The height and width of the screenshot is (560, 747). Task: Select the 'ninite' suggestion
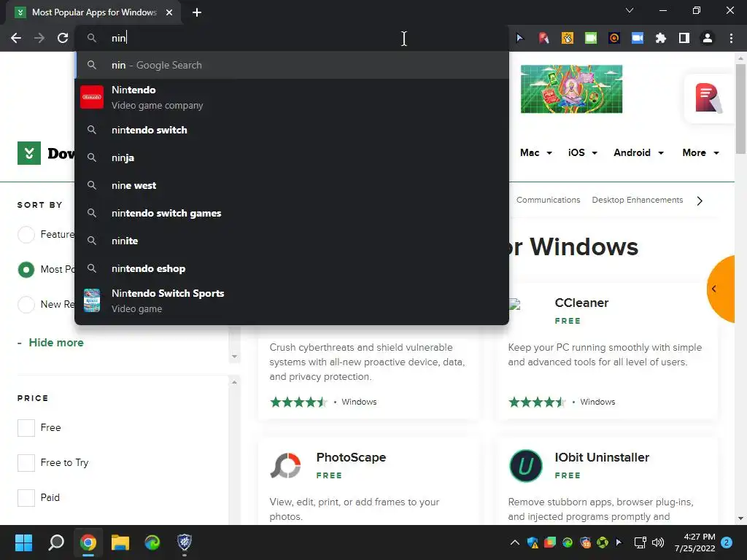point(292,241)
